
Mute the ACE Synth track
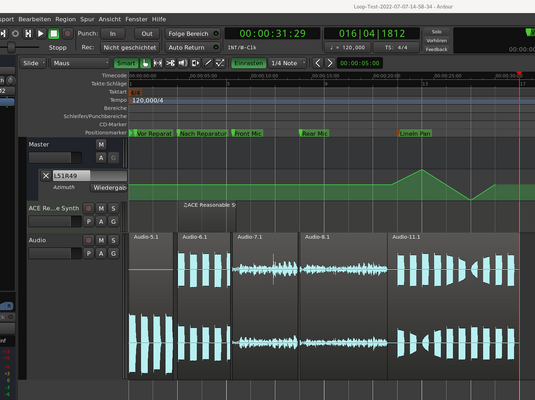[x=101, y=208]
